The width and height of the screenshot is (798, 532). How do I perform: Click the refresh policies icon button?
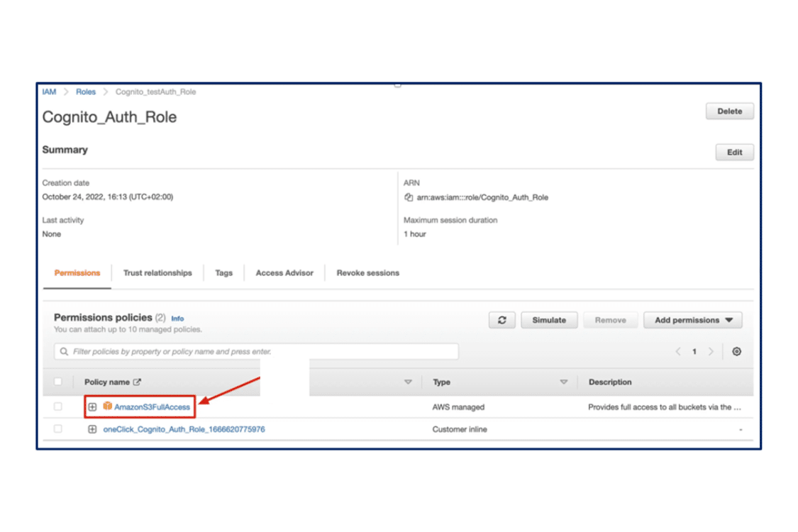pyautogui.click(x=501, y=320)
